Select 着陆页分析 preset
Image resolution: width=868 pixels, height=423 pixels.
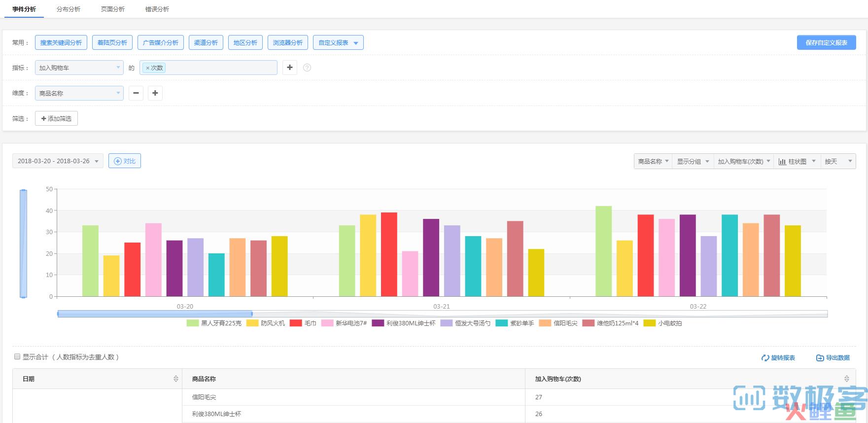coord(112,42)
